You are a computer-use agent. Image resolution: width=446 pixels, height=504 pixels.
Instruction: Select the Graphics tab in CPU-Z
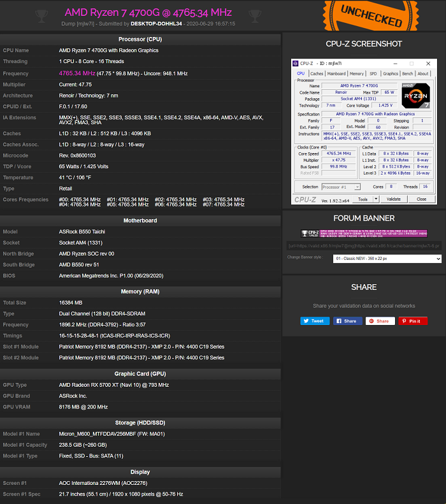tap(391, 74)
